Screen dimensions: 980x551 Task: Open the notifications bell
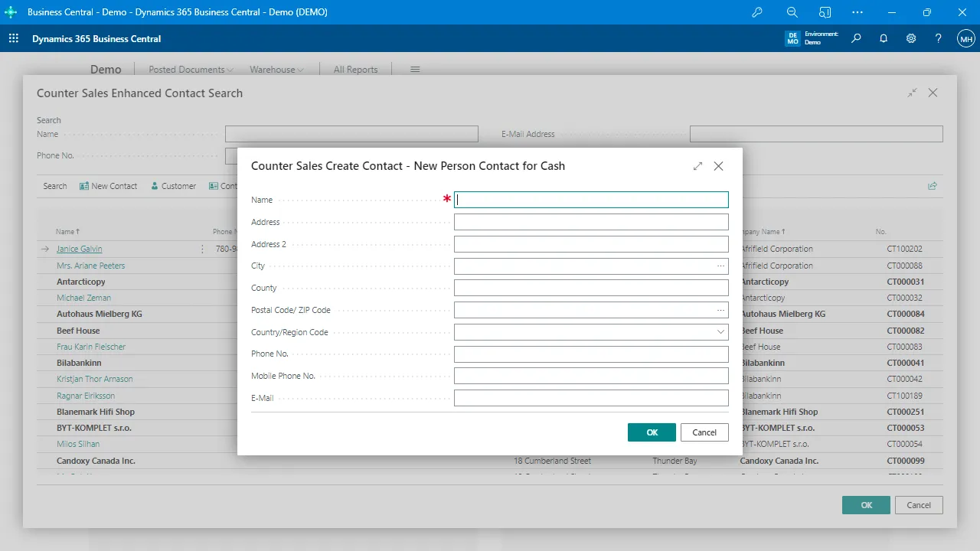click(x=884, y=38)
